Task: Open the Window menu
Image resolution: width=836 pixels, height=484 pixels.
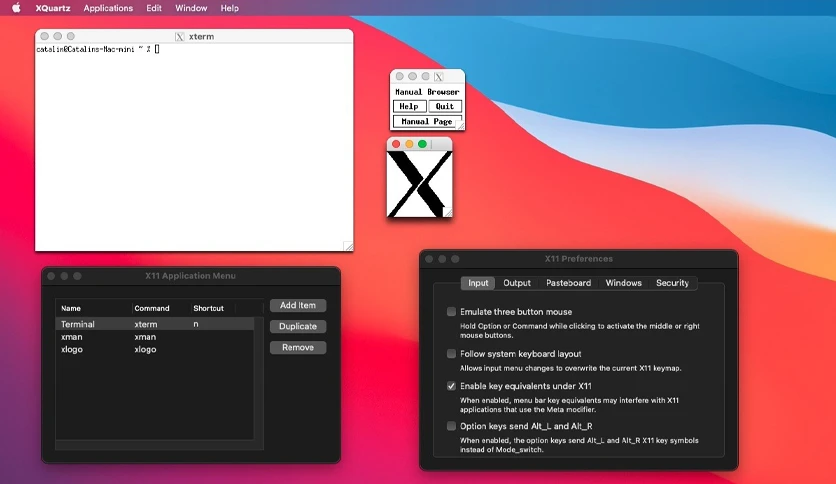Action: coord(191,8)
